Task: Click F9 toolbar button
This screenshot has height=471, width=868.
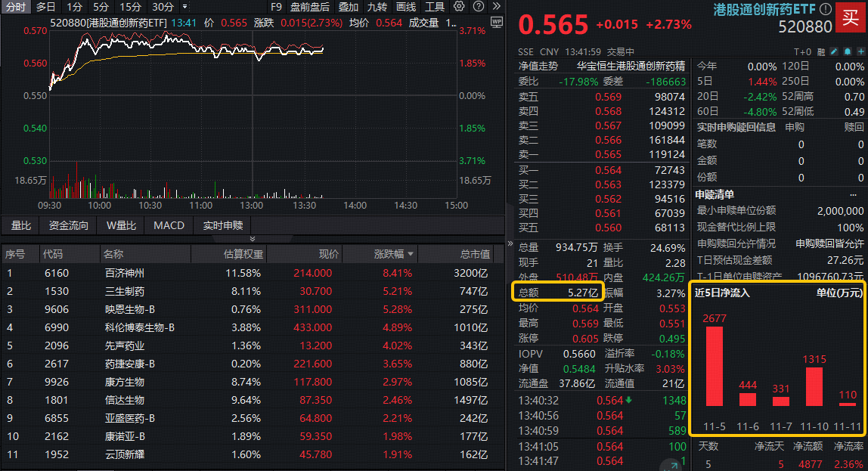Action: pos(276,7)
